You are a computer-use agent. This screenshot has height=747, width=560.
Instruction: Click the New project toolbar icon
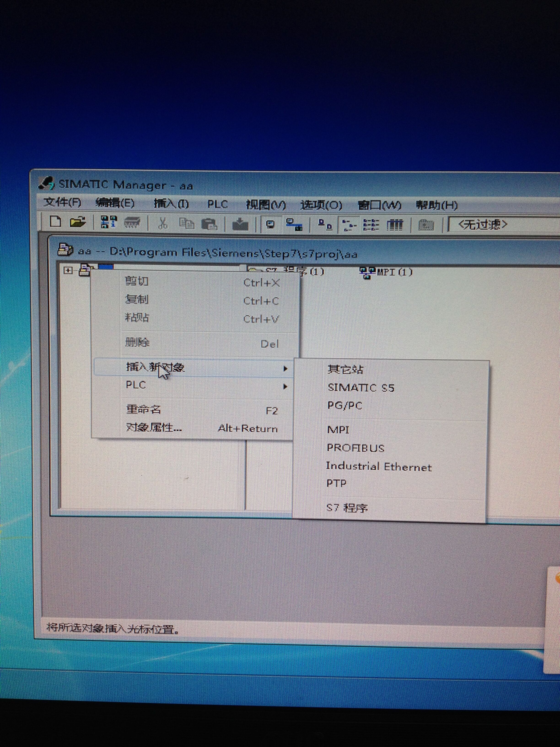(55, 222)
